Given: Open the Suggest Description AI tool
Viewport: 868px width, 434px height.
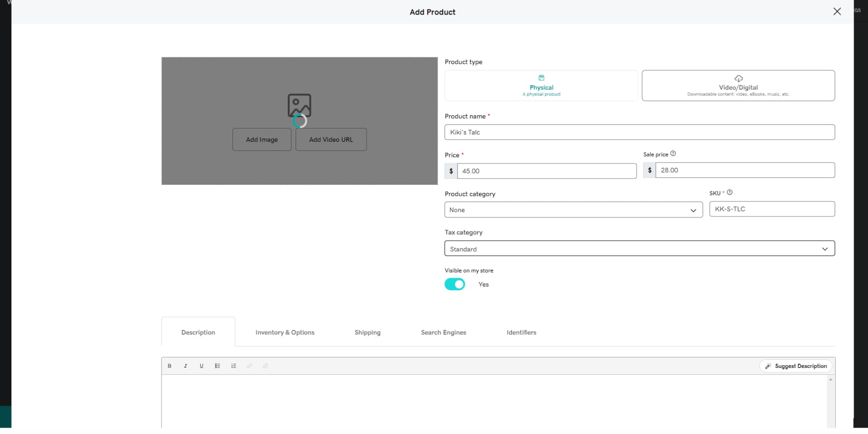Looking at the screenshot, I should click(x=796, y=366).
